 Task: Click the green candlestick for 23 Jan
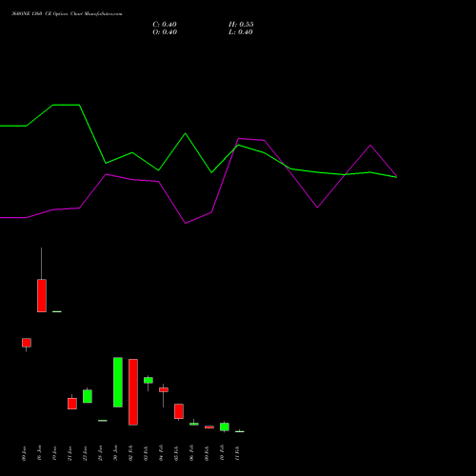(x=88, y=396)
